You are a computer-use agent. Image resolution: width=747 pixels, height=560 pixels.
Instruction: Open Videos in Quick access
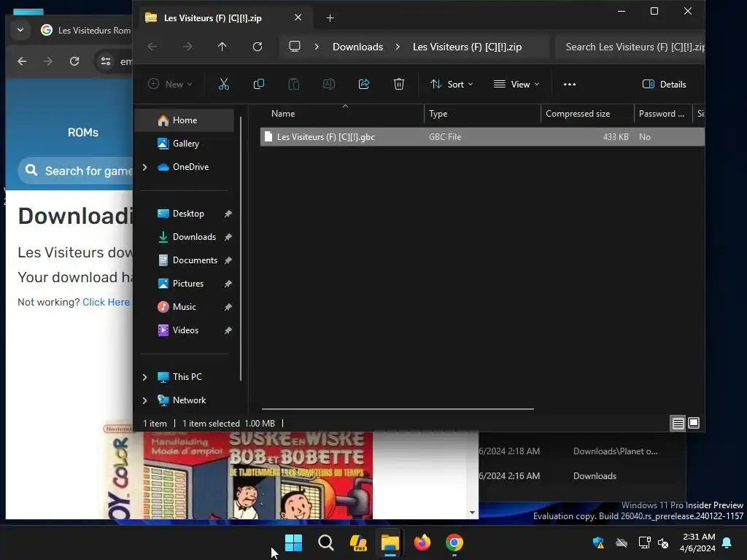tap(185, 330)
